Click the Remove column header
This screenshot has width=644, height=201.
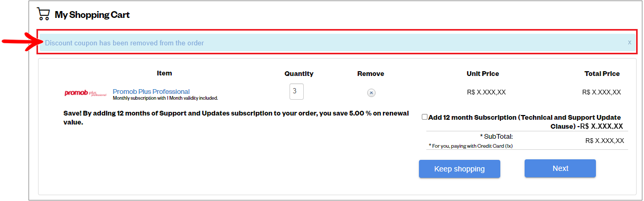point(371,74)
